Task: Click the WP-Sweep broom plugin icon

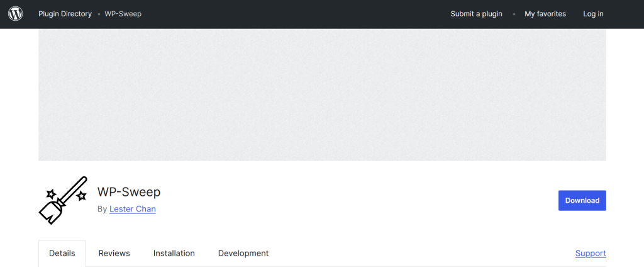Action: (x=63, y=200)
